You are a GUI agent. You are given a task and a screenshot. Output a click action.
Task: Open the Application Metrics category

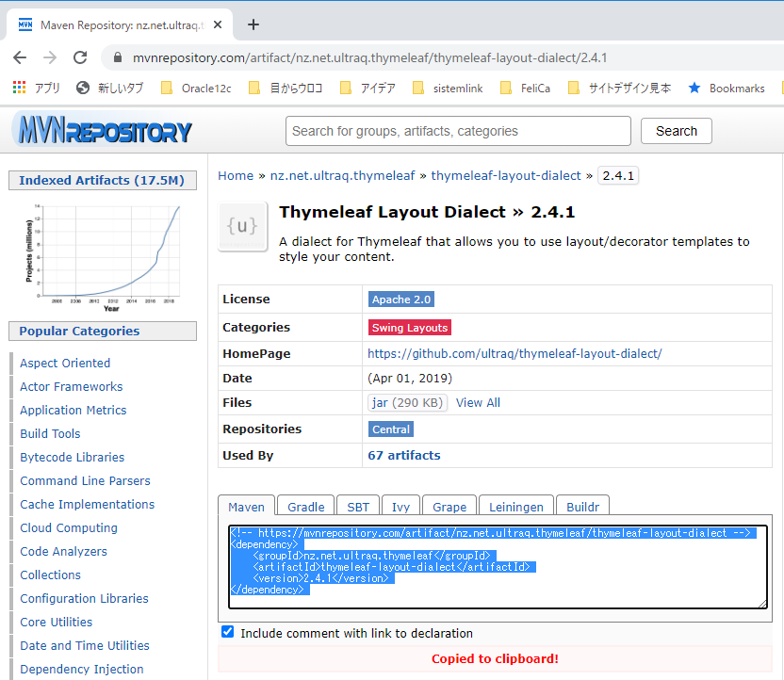73,411
